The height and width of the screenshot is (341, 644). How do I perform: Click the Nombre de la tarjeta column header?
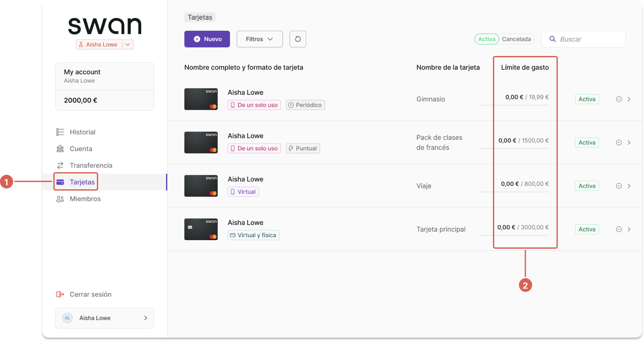pos(448,68)
